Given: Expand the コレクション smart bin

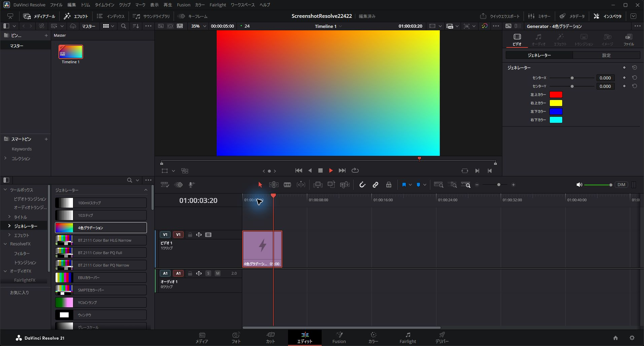Looking at the screenshot, I should pyautogui.click(x=5, y=158).
